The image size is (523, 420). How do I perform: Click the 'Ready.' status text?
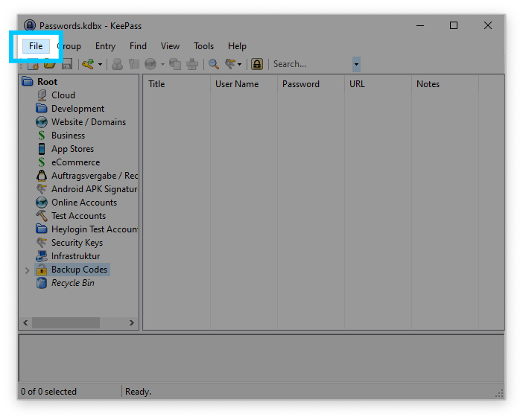coord(138,392)
